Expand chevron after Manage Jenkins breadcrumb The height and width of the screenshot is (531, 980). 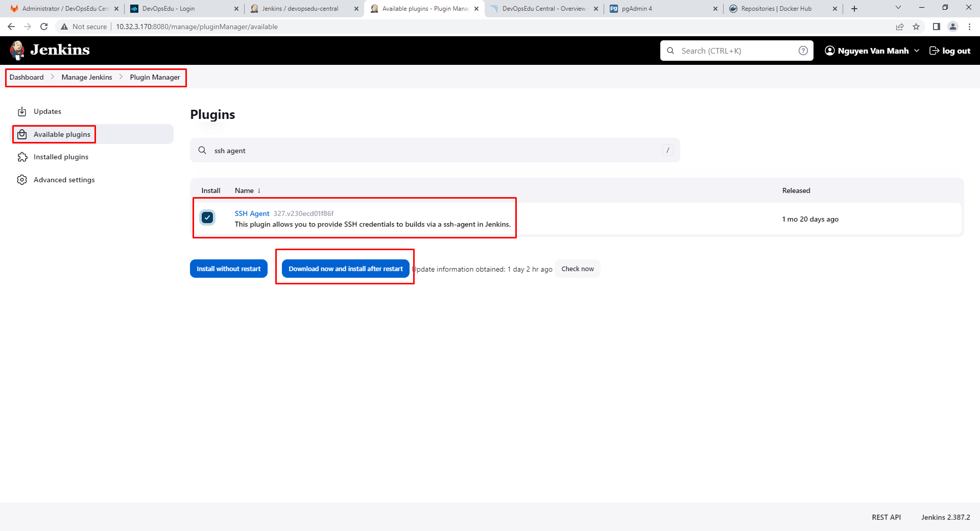click(x=121, y=77)
